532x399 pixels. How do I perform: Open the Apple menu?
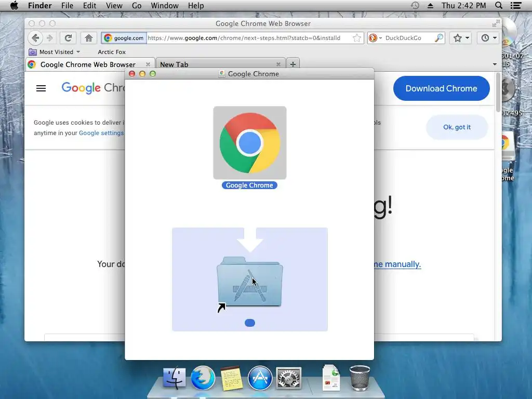pos(14,5)
